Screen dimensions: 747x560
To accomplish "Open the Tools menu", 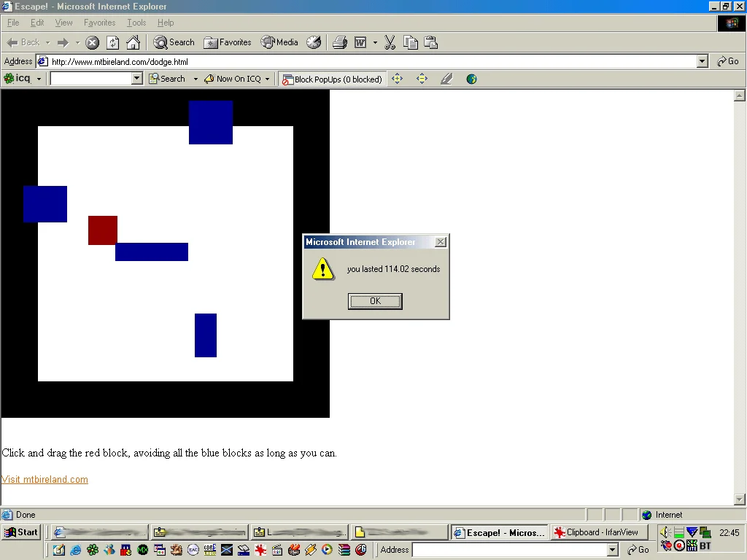I will 136,23.
